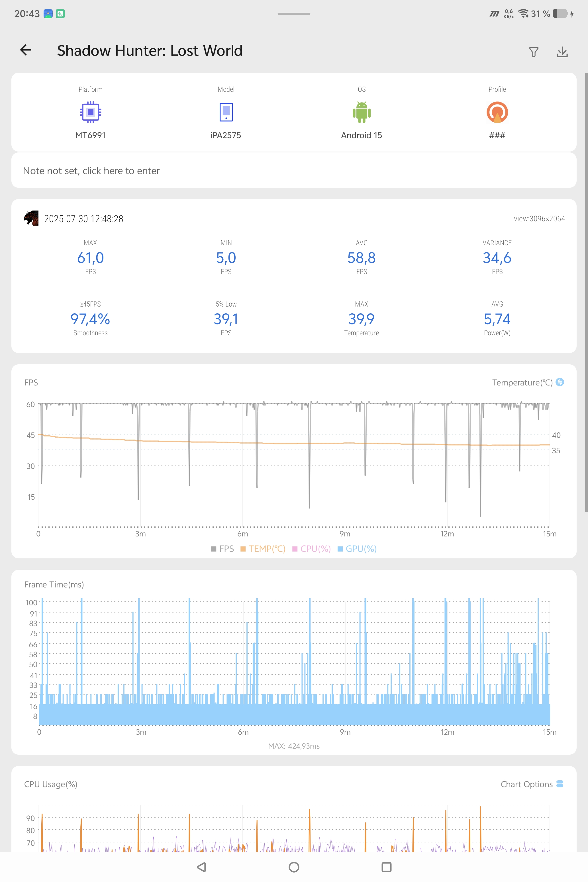Open Chart Options for CPU Usage

pyautogui.click(x=532, y=784)
